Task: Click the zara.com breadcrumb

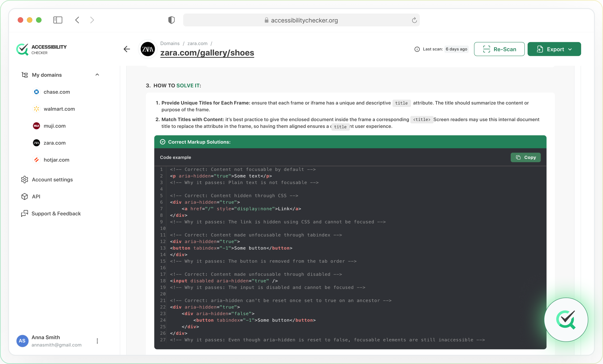Action: [x=197, y=43]
